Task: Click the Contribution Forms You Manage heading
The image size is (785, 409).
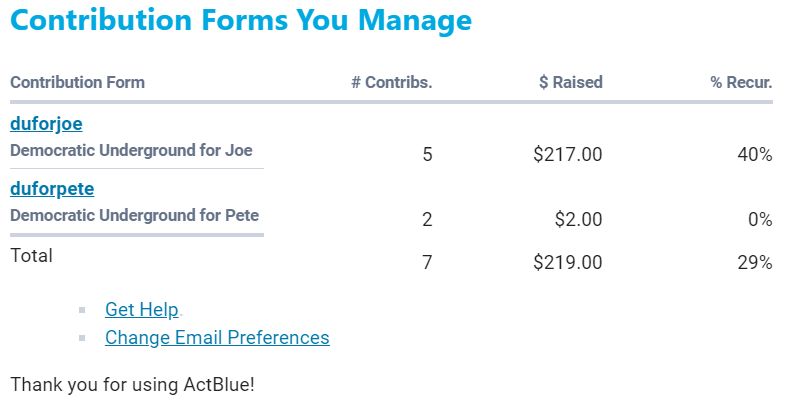Action: click(241, 20)
